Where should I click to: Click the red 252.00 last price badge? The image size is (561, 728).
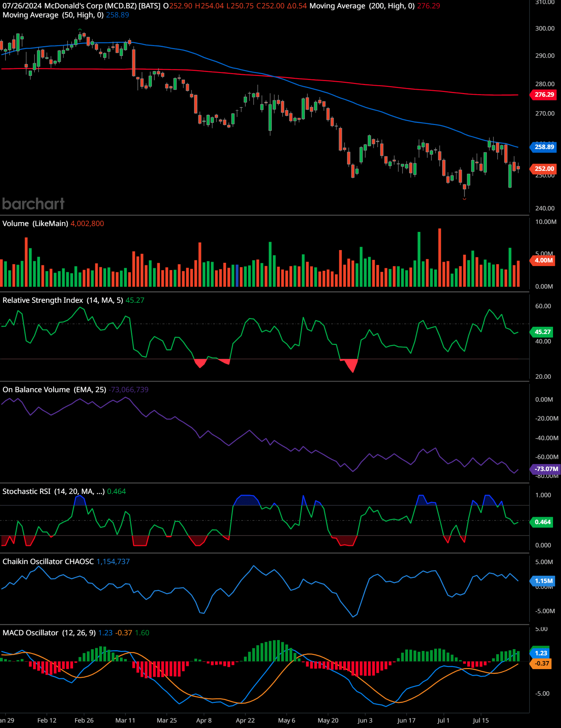[x=544, y=169]
